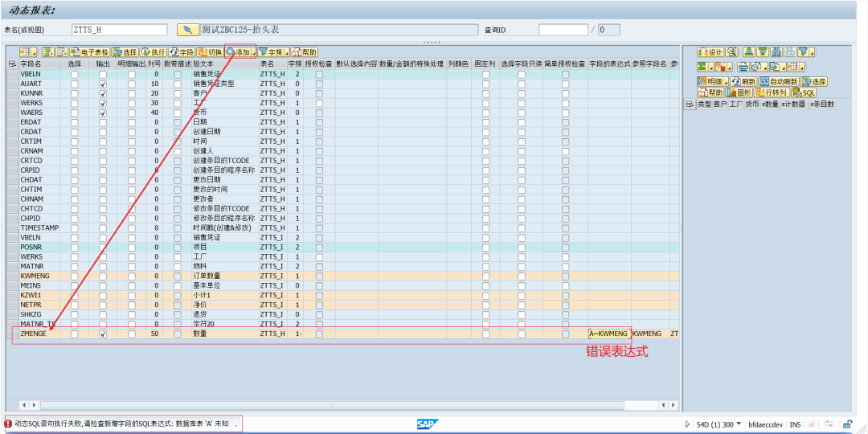The image size is (868, 434).
Task: Click the 字段的表达式 column header
Action: [x=609, y=64]
